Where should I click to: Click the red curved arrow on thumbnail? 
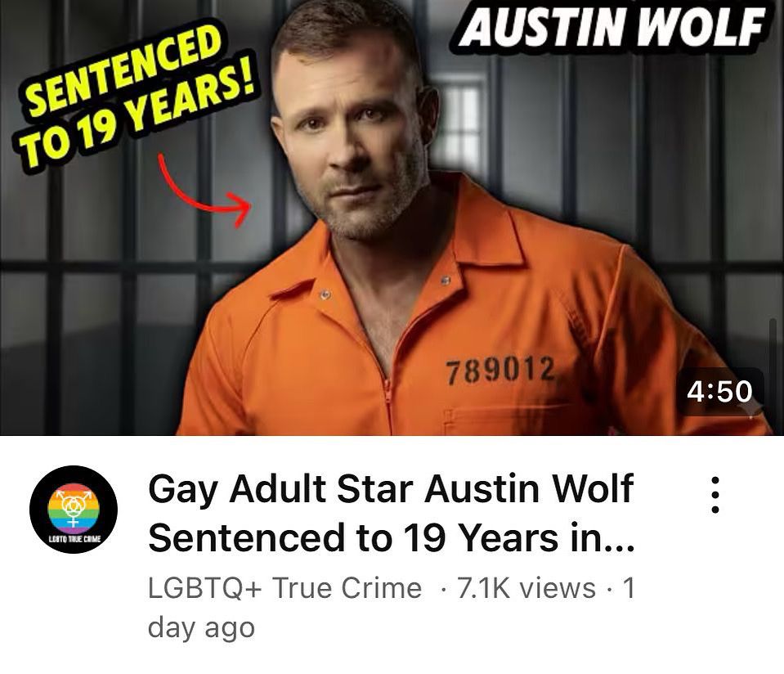pyautogui.click(x=204, y=191)
